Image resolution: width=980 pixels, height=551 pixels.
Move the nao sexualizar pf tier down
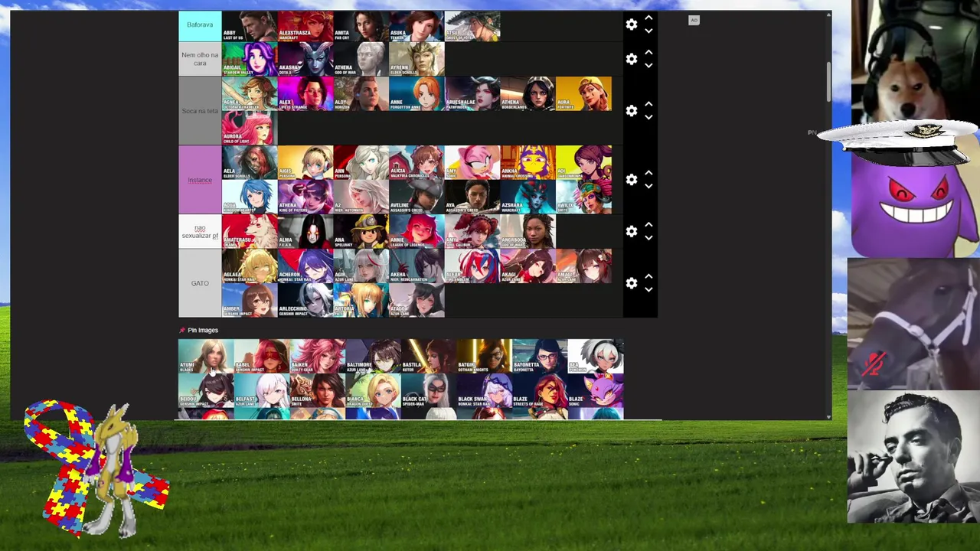648,238
